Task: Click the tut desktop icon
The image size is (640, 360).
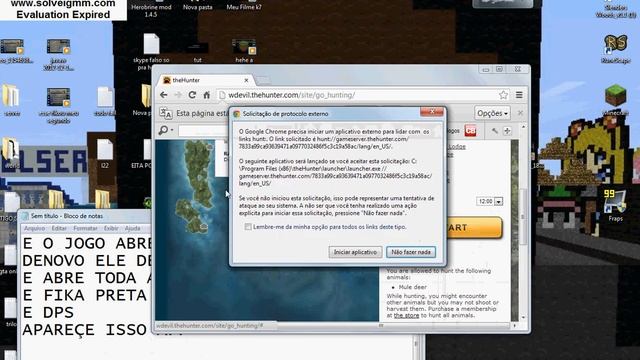Action: [x=198, y=52]
